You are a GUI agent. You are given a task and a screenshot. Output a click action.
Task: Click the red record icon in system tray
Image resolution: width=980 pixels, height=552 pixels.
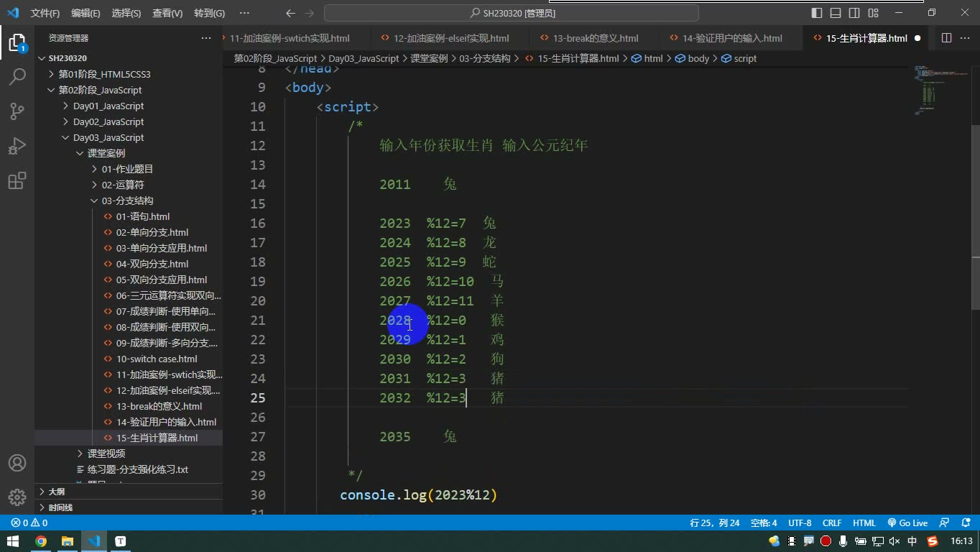pyautogui.click(x=826, y=541)
